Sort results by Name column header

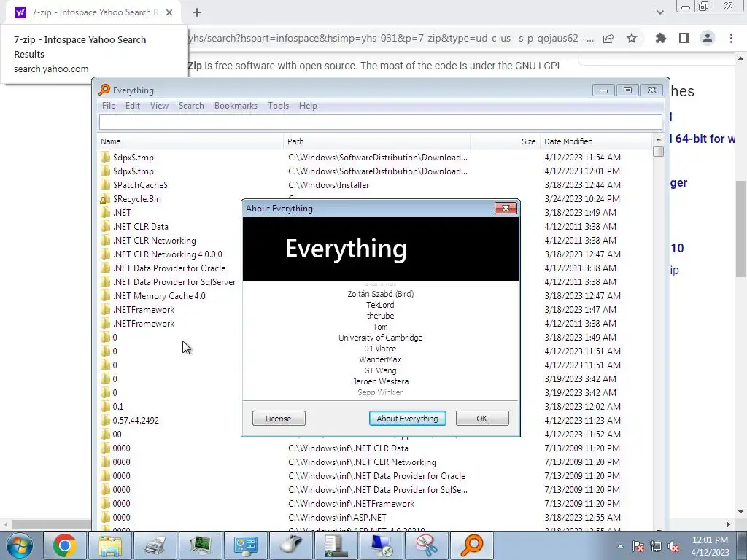[190, 141]
